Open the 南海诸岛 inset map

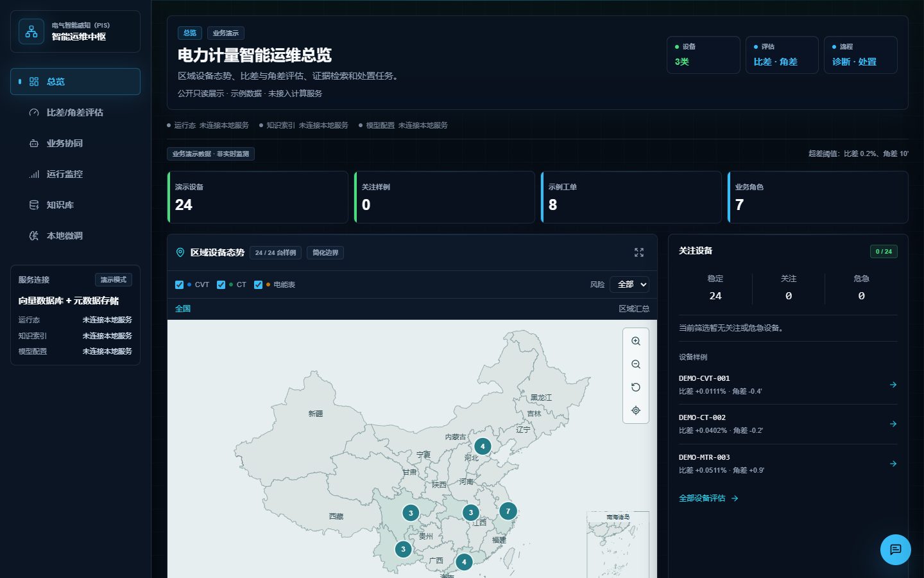(618, 545)
